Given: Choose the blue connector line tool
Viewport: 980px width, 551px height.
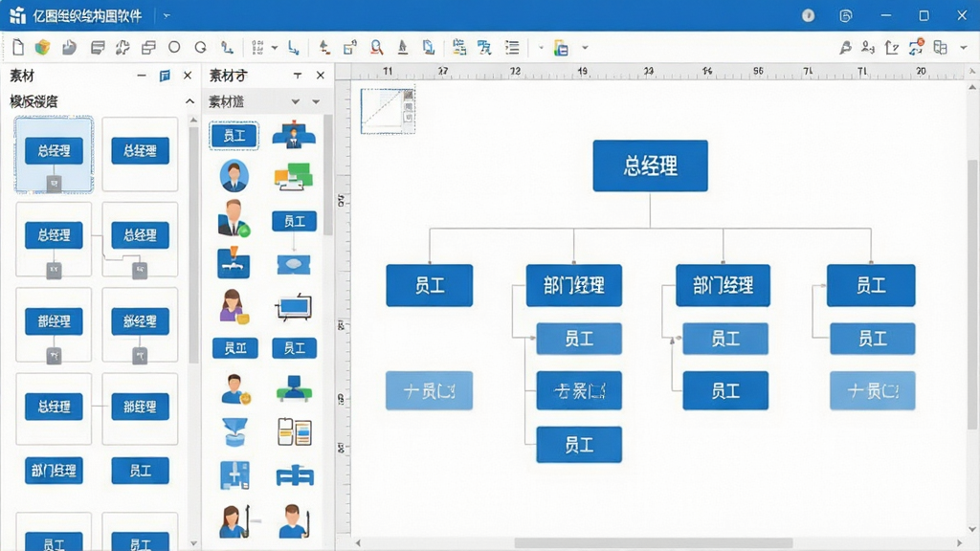Looking at the screenshot, I should (x=227, y=47).
